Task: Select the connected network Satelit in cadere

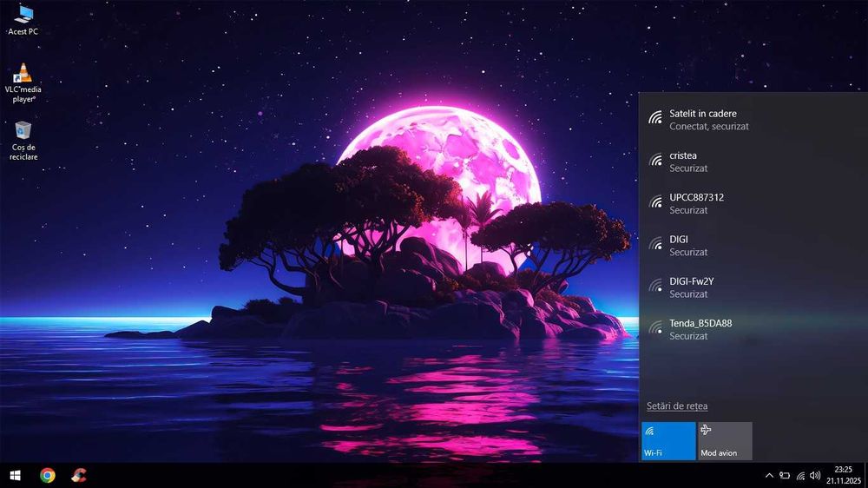Action: (753, 120)
